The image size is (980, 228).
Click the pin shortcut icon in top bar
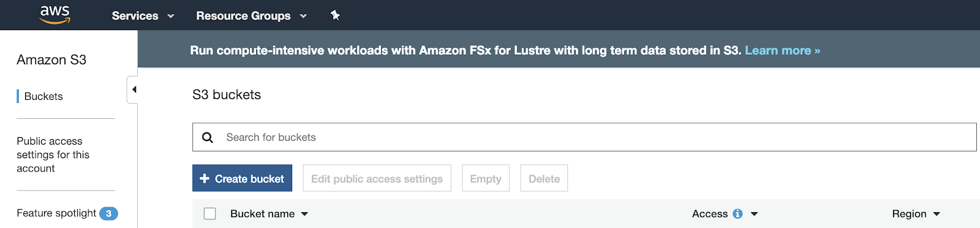pos(335,15)
